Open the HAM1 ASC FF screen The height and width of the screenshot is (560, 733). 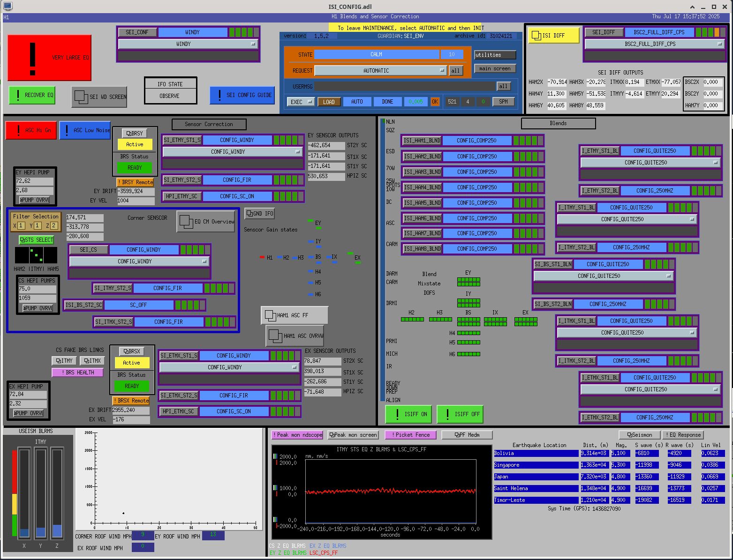[x=295, y=315]
